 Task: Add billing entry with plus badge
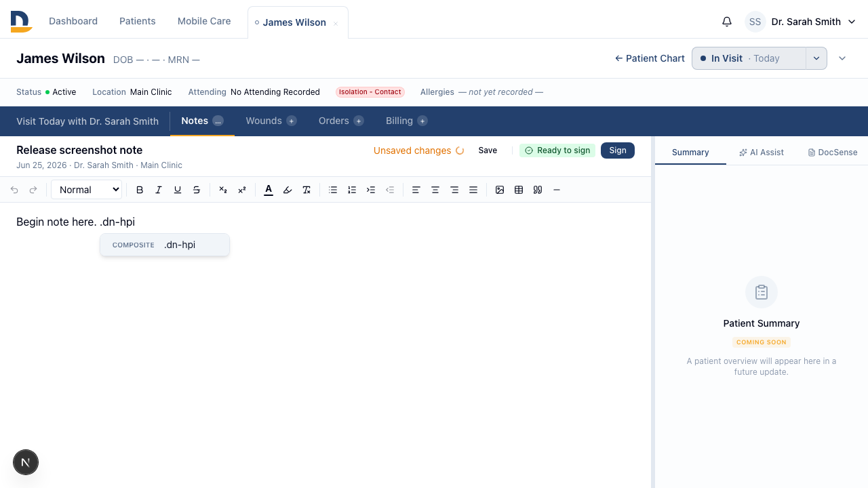(x=422, y=121)
